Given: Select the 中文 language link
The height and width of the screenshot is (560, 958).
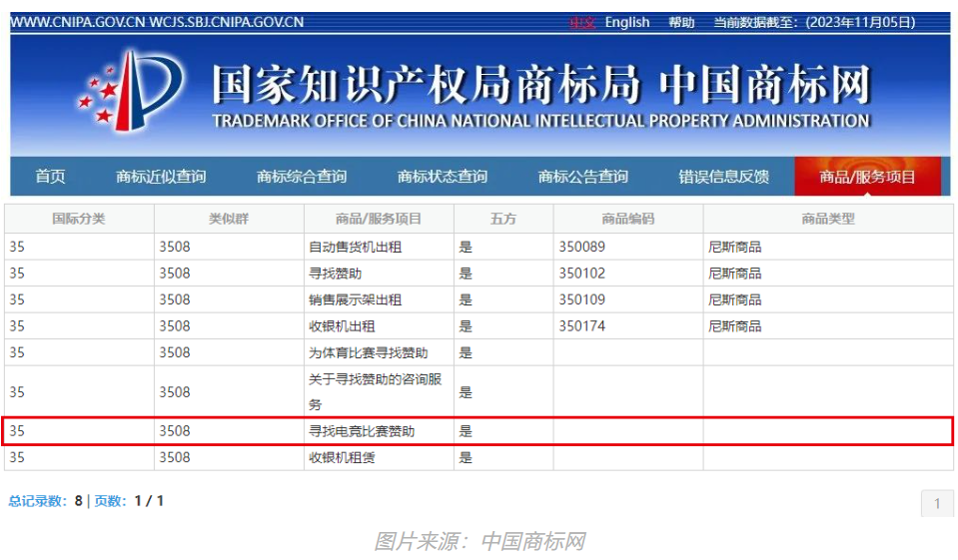Looking at the screenshot, I should coord(582,22).
